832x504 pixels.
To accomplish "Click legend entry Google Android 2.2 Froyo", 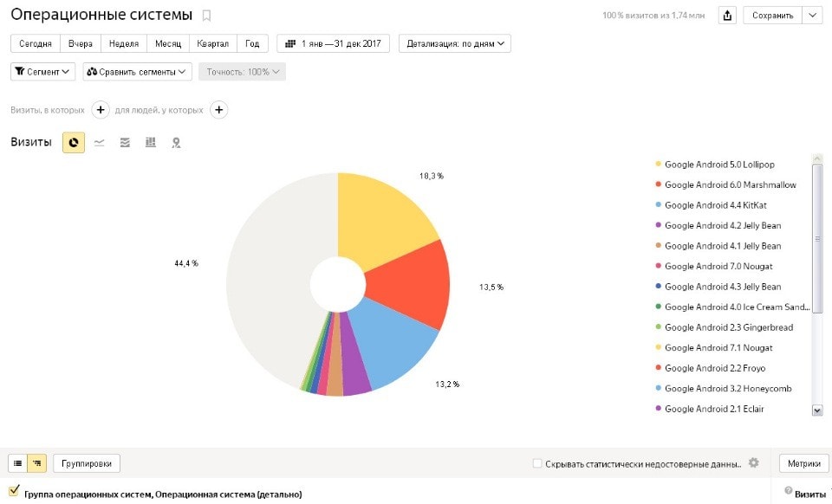I will pyautogui.click(x=715, y=368).
